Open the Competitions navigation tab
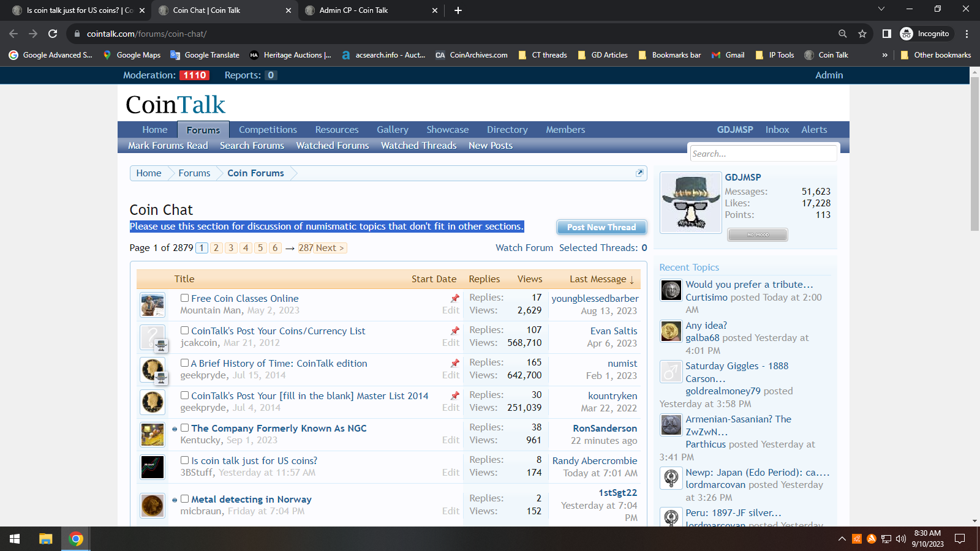The height and width of the screenshot is (551, 980). [268, 130]
